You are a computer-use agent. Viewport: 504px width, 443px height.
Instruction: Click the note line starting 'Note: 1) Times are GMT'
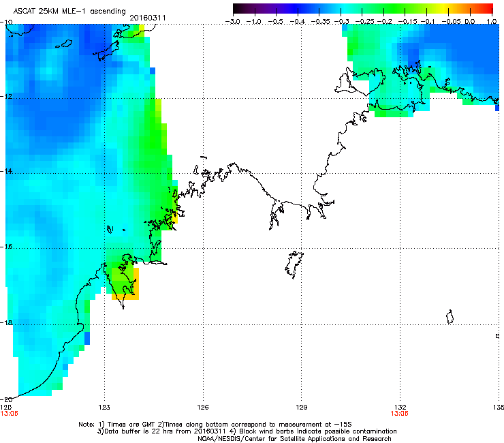215,425
